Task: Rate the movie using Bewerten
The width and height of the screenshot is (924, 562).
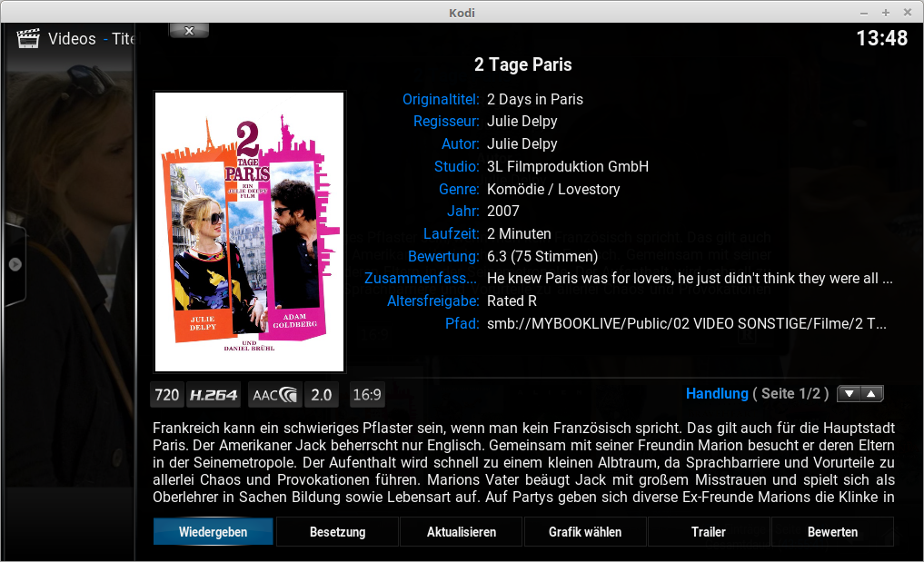Action: pos(832,532)
